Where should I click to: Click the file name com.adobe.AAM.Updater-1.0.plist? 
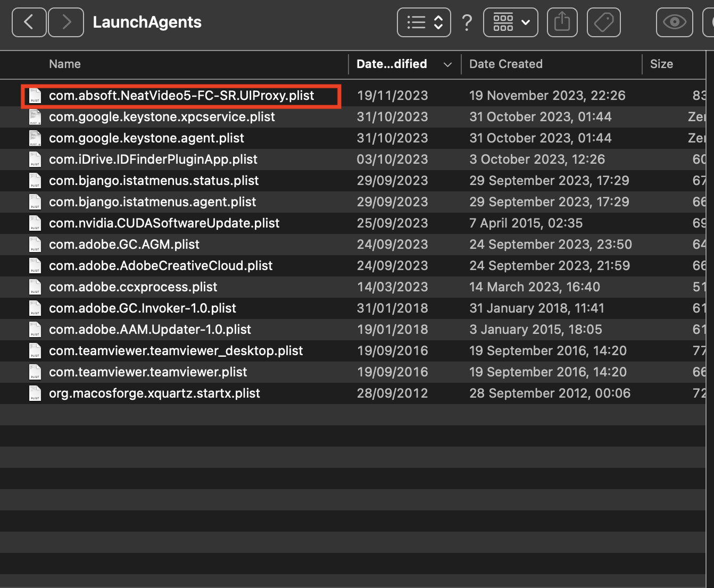(150, 330)
